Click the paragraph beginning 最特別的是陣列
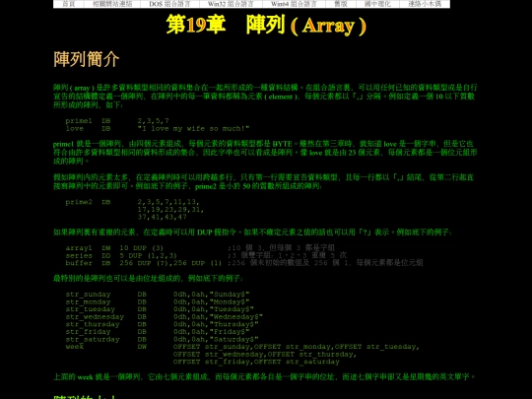Viewport: 532px width, 399px height. pos(148,279)
